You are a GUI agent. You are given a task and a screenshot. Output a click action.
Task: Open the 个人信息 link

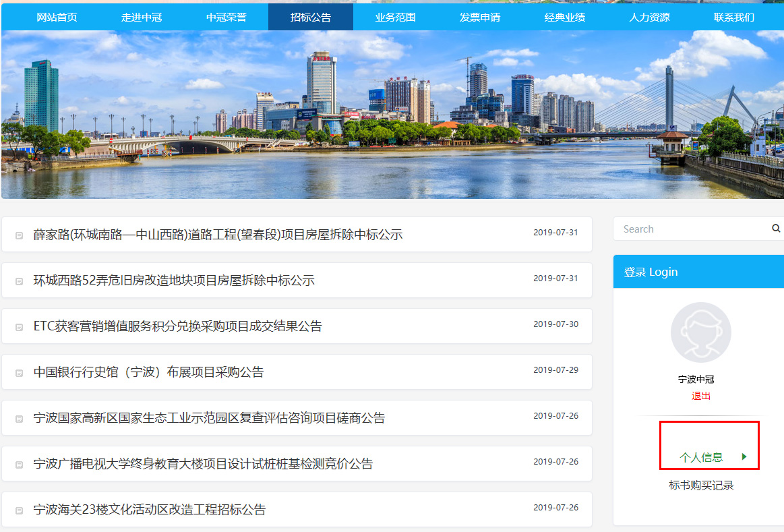coord(701,457)
